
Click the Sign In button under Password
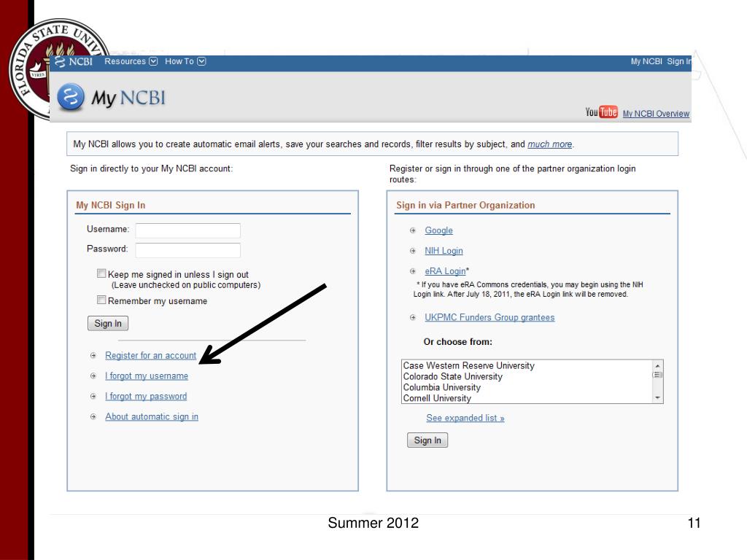[x=108, y=323]
